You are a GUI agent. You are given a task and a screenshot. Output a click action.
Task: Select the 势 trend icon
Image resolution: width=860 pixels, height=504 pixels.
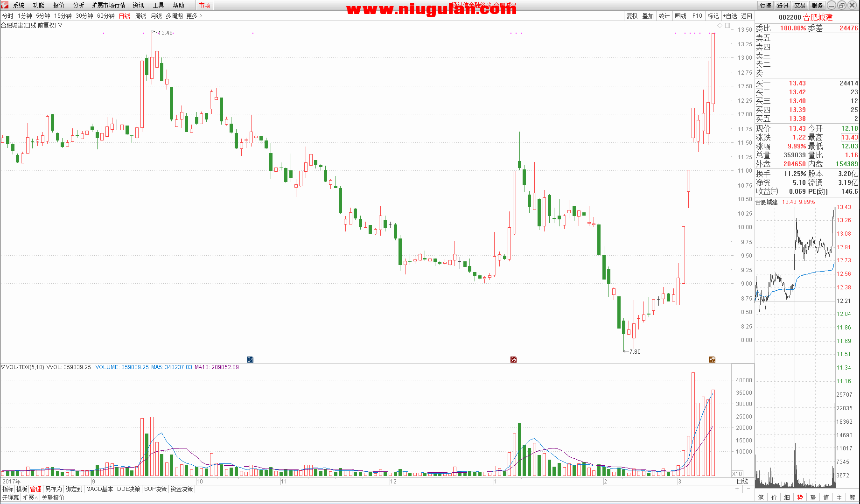click(x=800, y=497)
